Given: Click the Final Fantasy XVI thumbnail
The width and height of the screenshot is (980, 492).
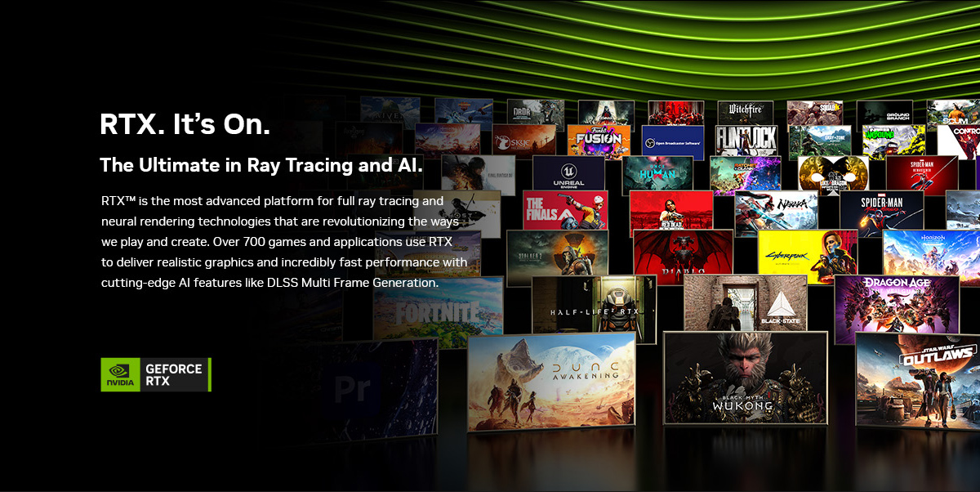Looking at the screenshot, I should coord(479,175).
